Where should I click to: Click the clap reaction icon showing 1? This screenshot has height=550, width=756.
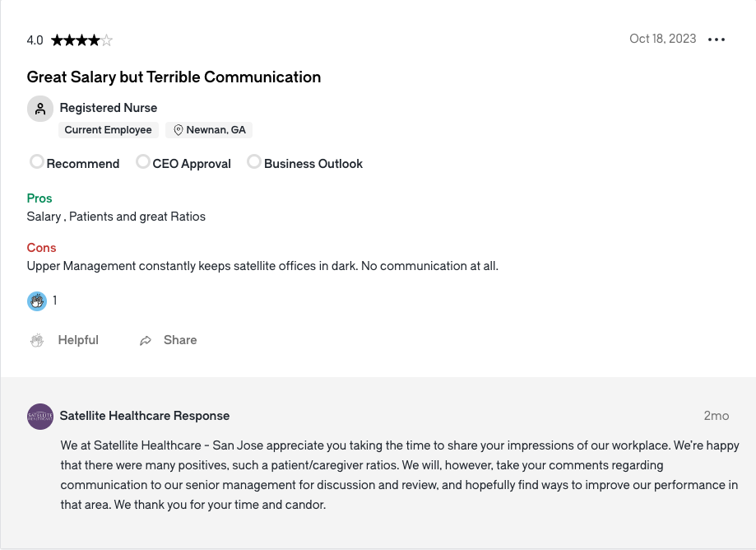point(36,301)
